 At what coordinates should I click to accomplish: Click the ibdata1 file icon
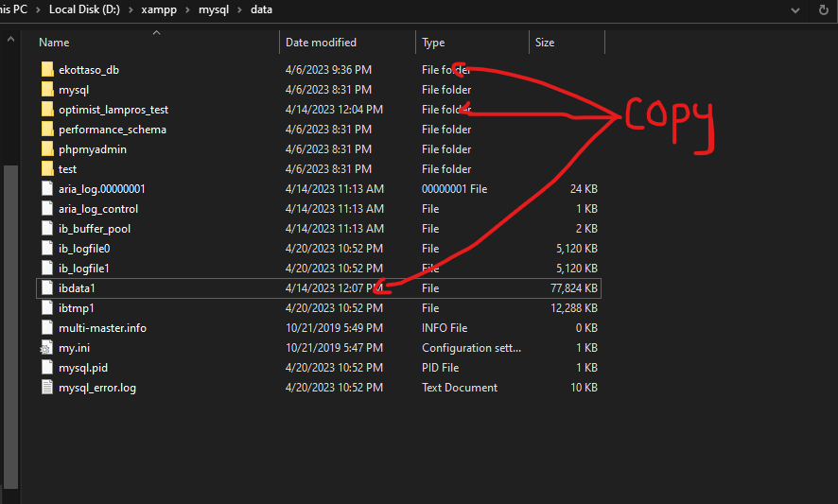coord(47,287)
